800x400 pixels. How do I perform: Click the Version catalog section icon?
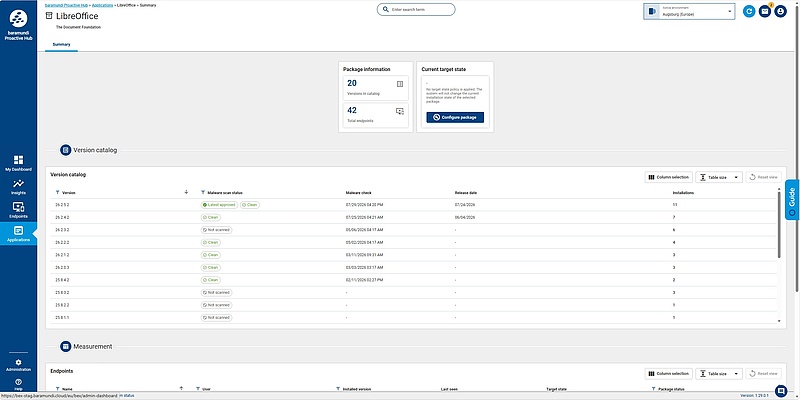(x=65, y=150)
